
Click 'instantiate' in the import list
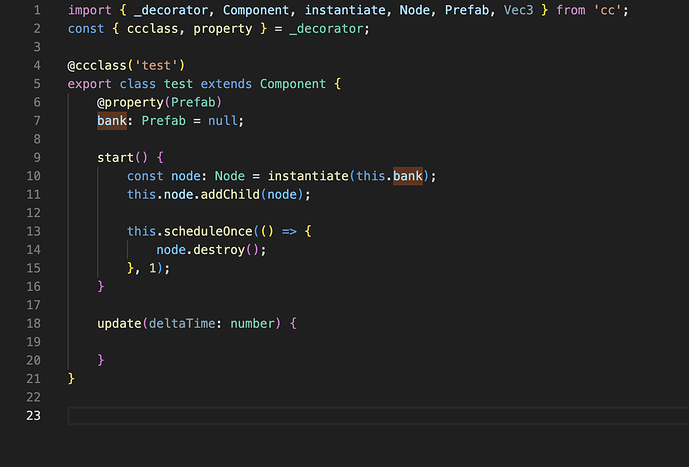[345, 10]
